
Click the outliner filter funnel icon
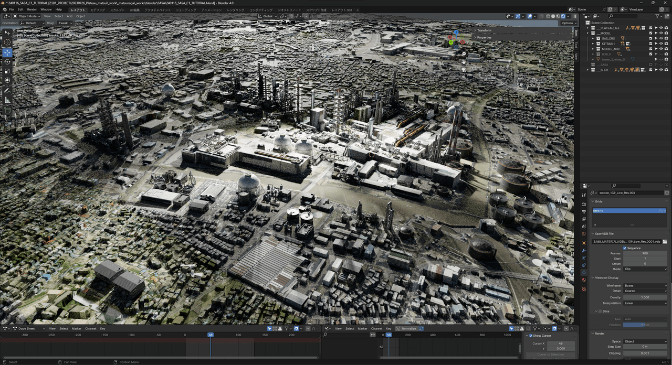pos(657,16)
